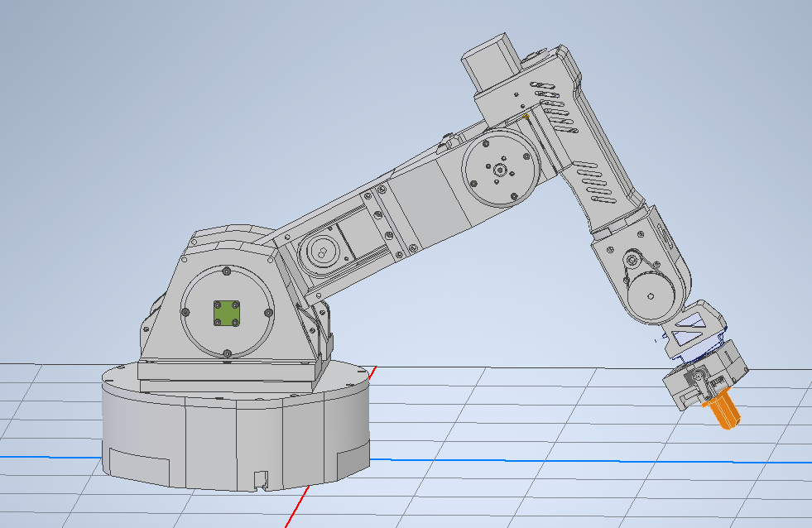The width and height of the screenshot is (812, 528).
Task: Click a screw on the shoulder disc
Action: coord(225,270)
